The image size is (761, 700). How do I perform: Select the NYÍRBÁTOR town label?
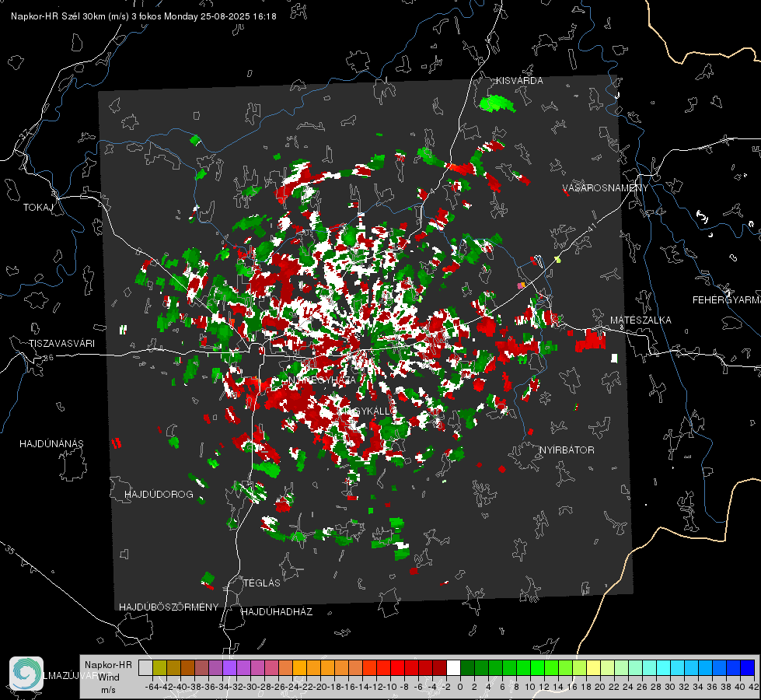567,450
